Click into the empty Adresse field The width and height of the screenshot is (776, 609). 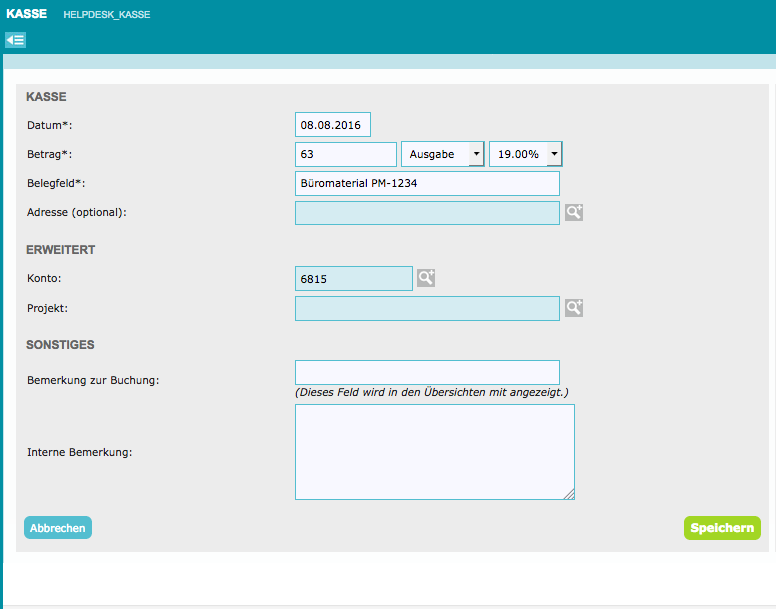(x=427, y=213)
